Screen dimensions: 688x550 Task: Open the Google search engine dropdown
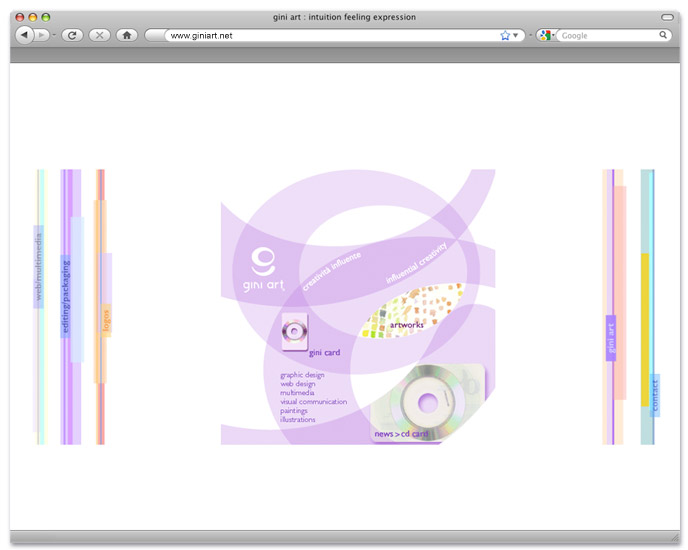point(547,35)
